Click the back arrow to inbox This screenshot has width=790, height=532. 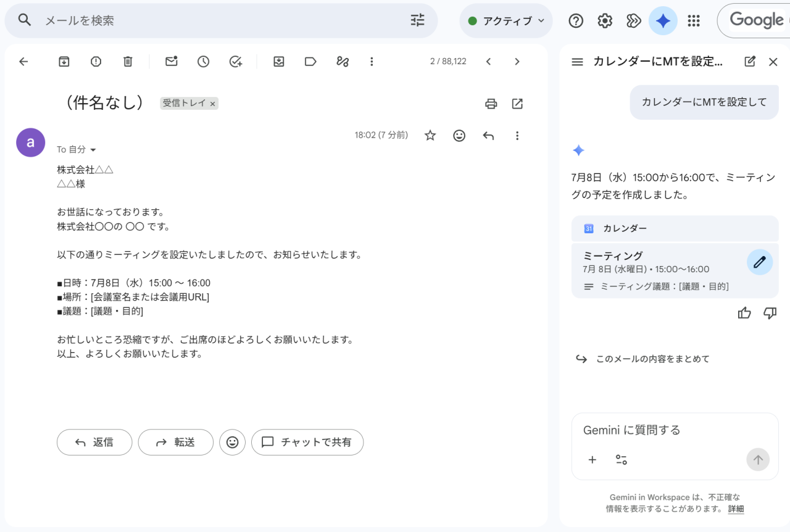tap(23, 61)
